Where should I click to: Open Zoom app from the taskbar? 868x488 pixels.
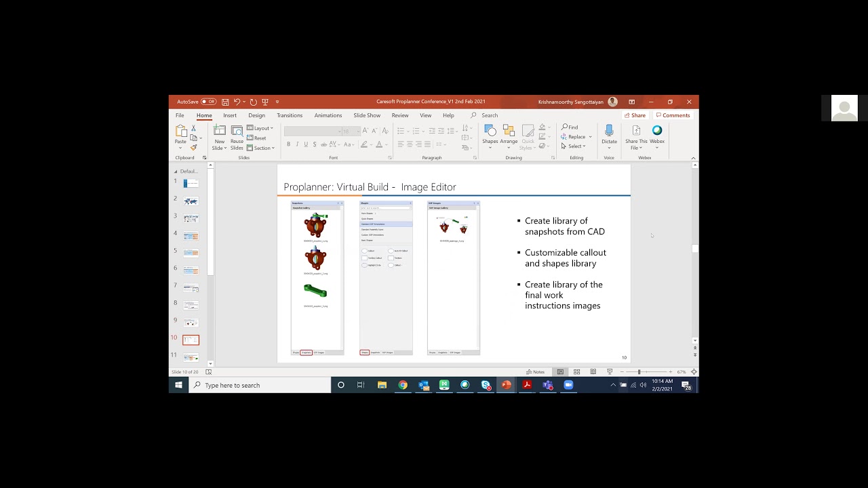click(568, 385)
